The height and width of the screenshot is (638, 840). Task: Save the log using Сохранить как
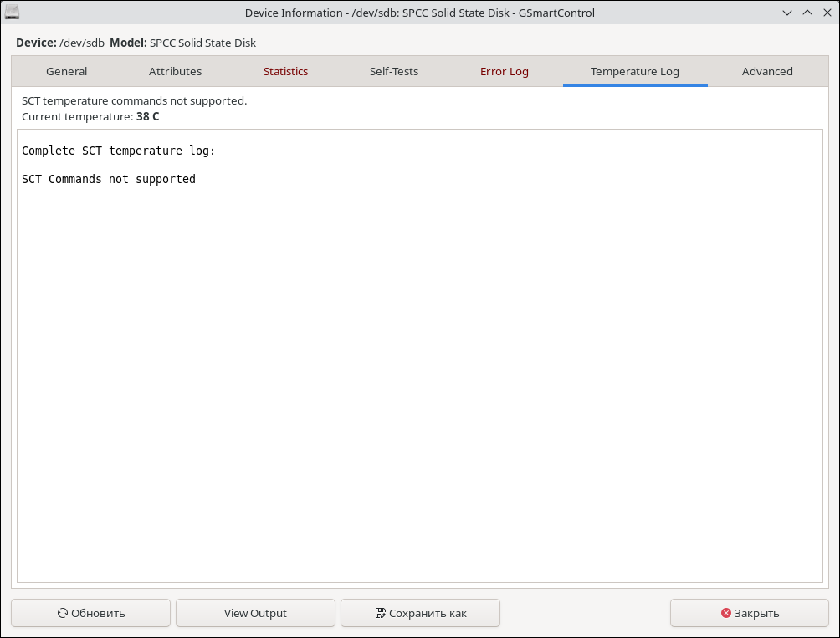pos(420,613)
